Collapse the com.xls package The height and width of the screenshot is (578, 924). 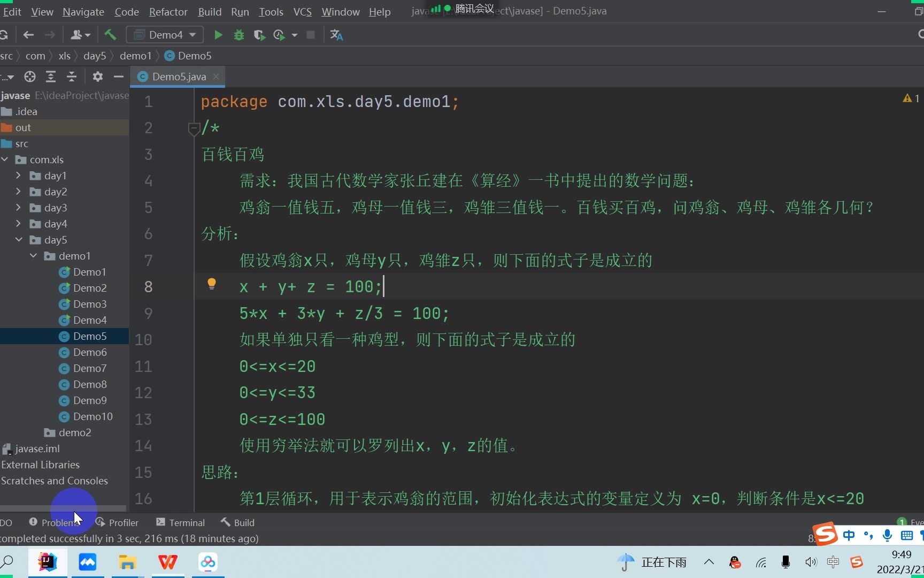[x=5, y=159]
